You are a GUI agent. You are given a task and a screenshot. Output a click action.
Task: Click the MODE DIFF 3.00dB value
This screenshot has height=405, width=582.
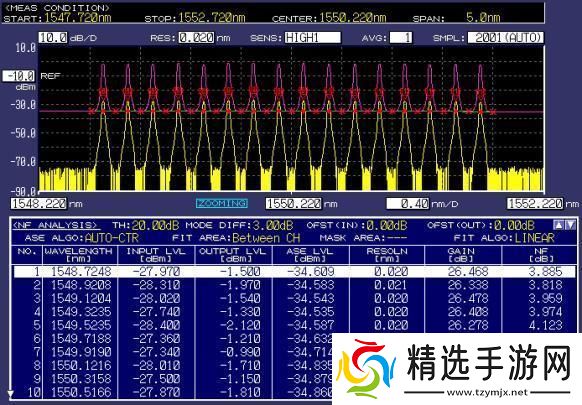(x=273, y=225)
